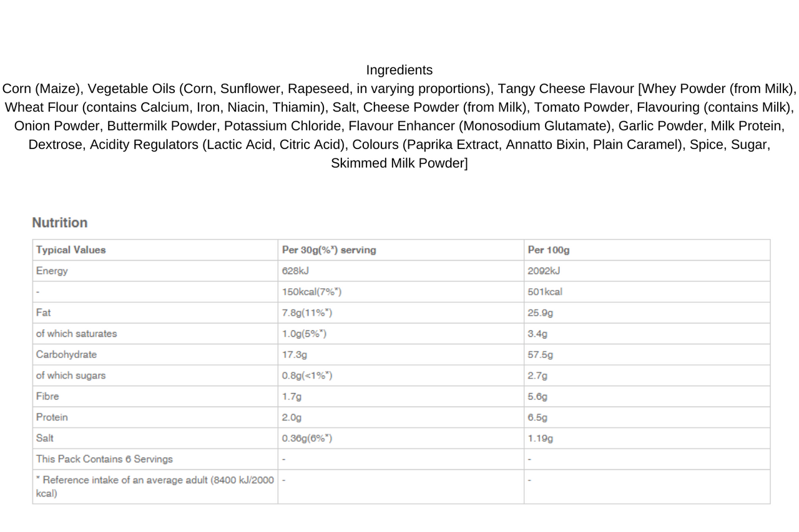Click the Energy row label
This screenshot has height=532, width=799.
click(x=52, y=271)
